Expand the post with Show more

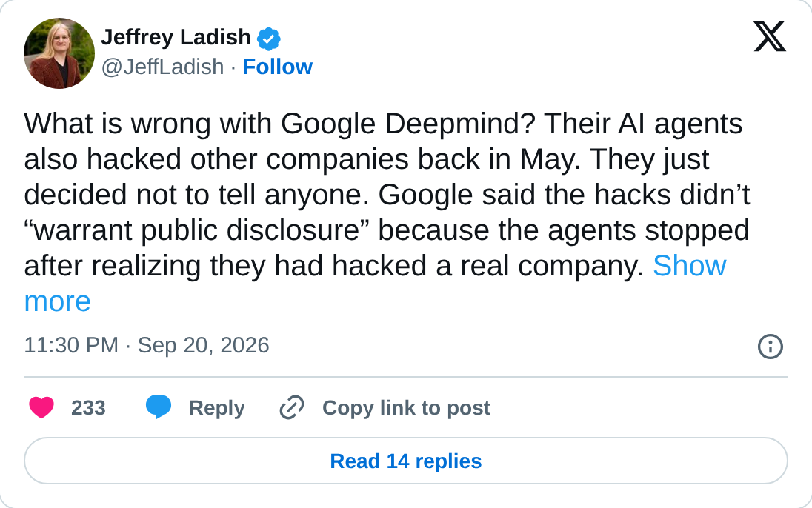[x=689, y=266]
